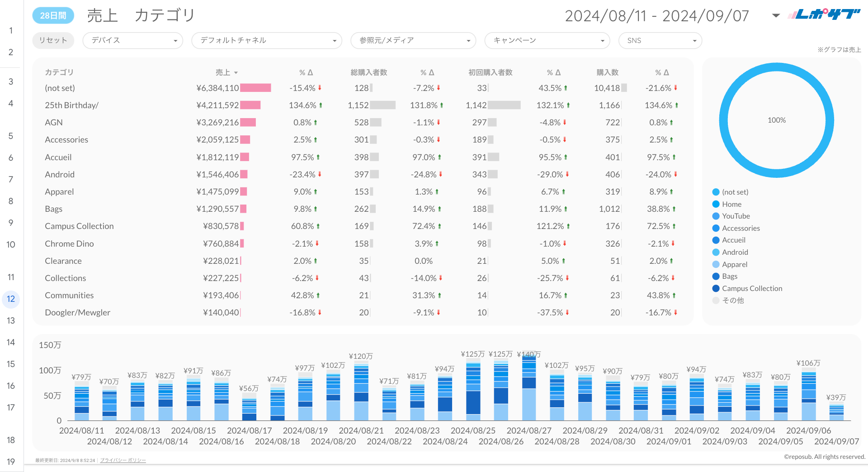This screenshot has height=472, width=868.
Task: Click the (not set) red down arrow for 売上
Action: click(x=320, y=88)
